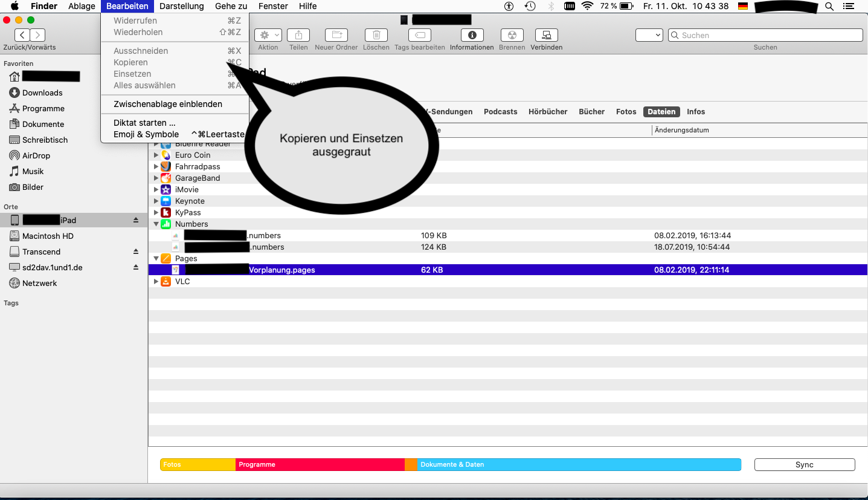Eject the Transcend volume

[x=136, y=252]
